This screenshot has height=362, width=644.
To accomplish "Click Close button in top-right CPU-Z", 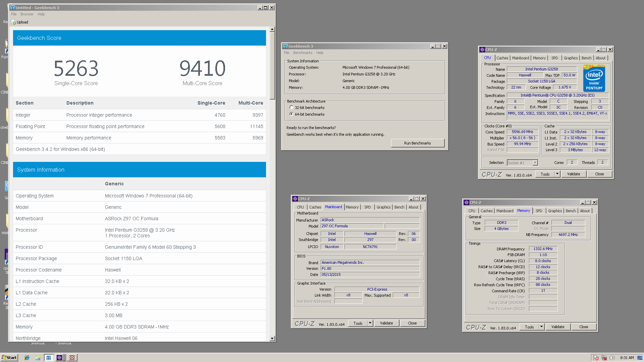I will (x=599, y=174).
